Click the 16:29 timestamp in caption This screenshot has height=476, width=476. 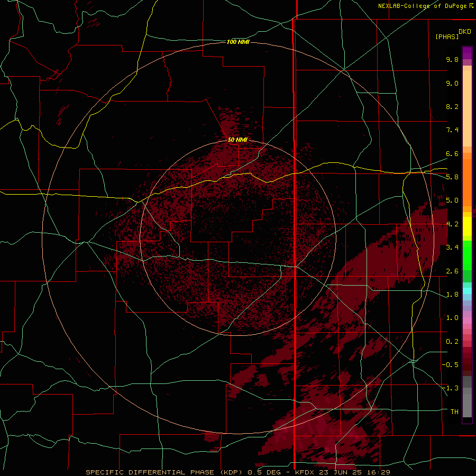click(378, 472)
